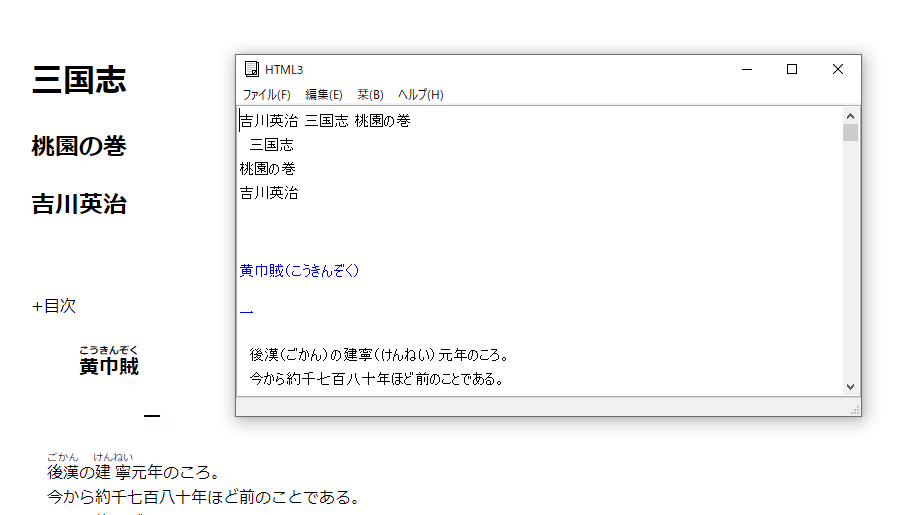The height and width of the screenshot is (515, 912).
Task: Expand the +目次 table of contents
Action: pyautogui.click(x=54, y=306)
